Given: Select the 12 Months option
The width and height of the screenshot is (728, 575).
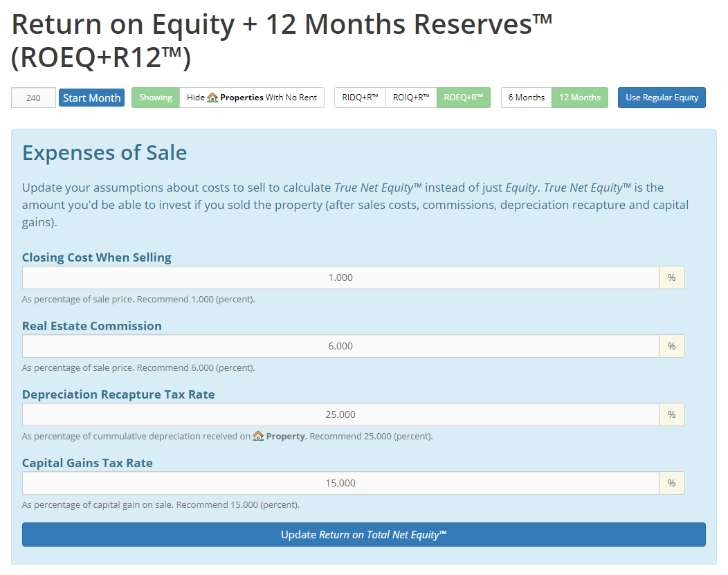Looking at the screenshot, I should coord(580,97).
